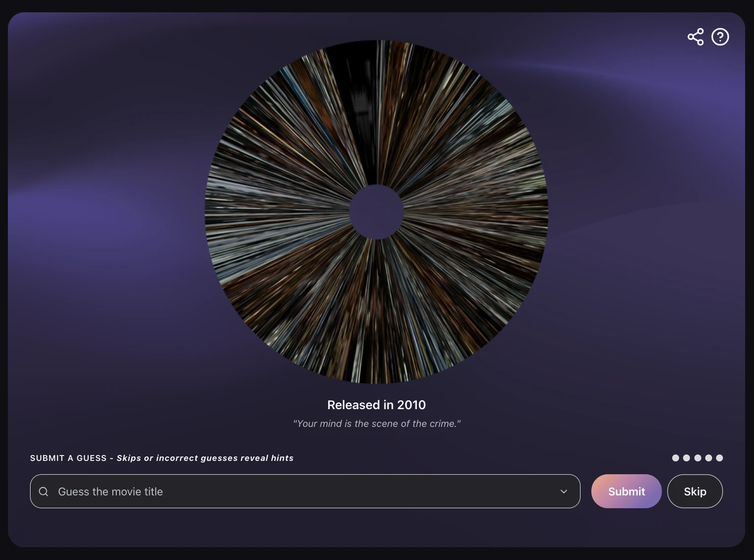
Task: Click the five remaining-guess dots indicator
Action: coord(697,458)
